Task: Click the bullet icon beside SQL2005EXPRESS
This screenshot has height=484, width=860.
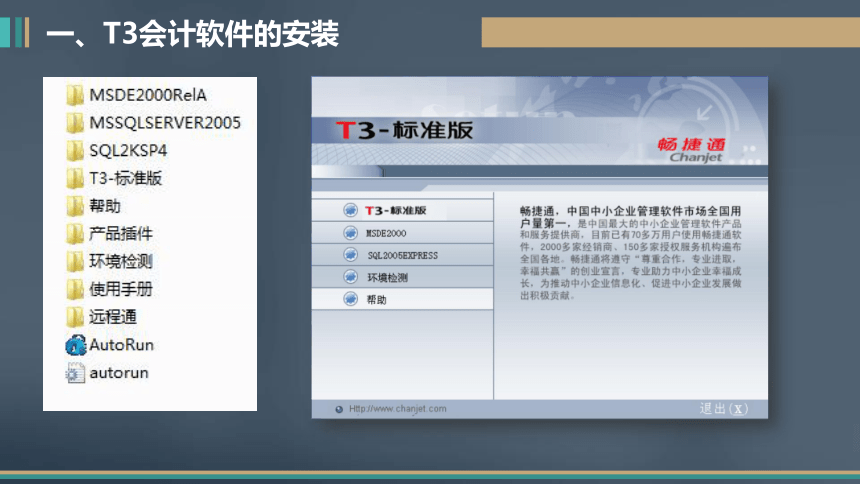Action: pos(350,255)
